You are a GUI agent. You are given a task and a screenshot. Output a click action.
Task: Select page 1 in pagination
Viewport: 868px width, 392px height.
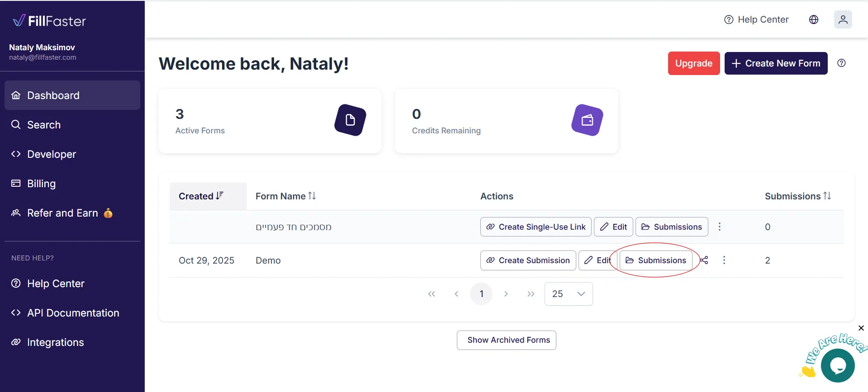pyautogui.click(x=481, y=294)
